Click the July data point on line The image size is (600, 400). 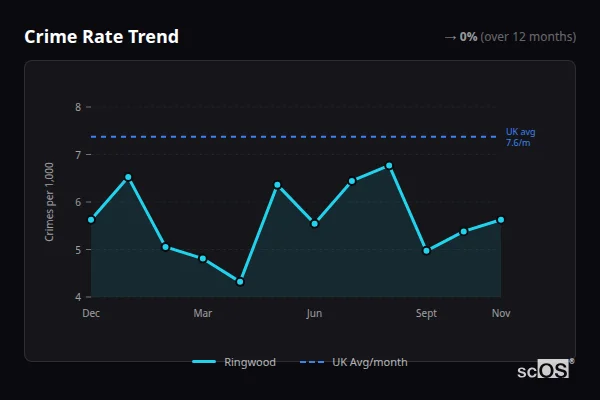[352, 181]
